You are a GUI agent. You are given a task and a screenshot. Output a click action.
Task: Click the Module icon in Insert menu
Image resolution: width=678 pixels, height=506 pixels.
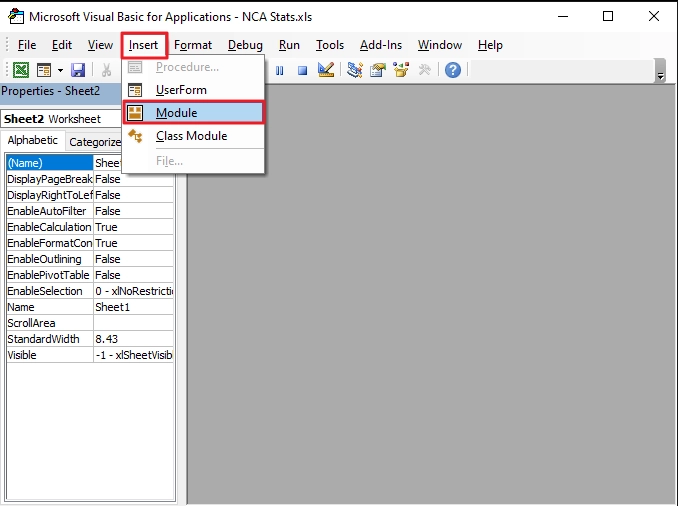135,113
